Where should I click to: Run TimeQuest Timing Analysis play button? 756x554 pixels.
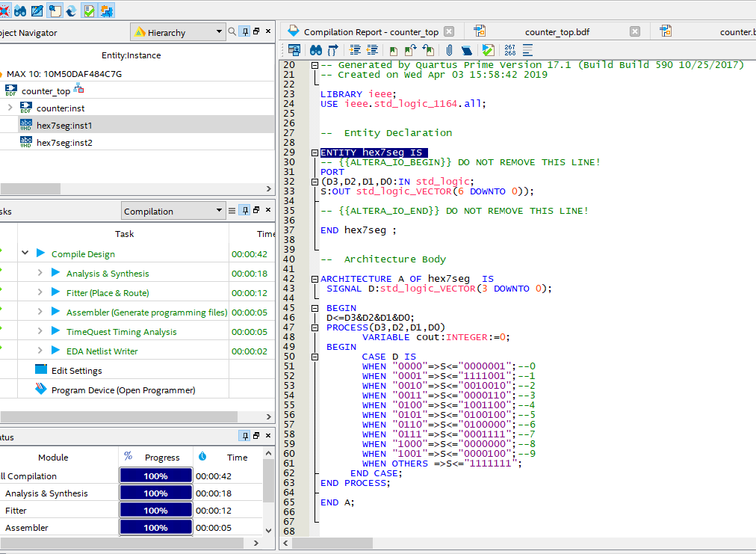55,330
